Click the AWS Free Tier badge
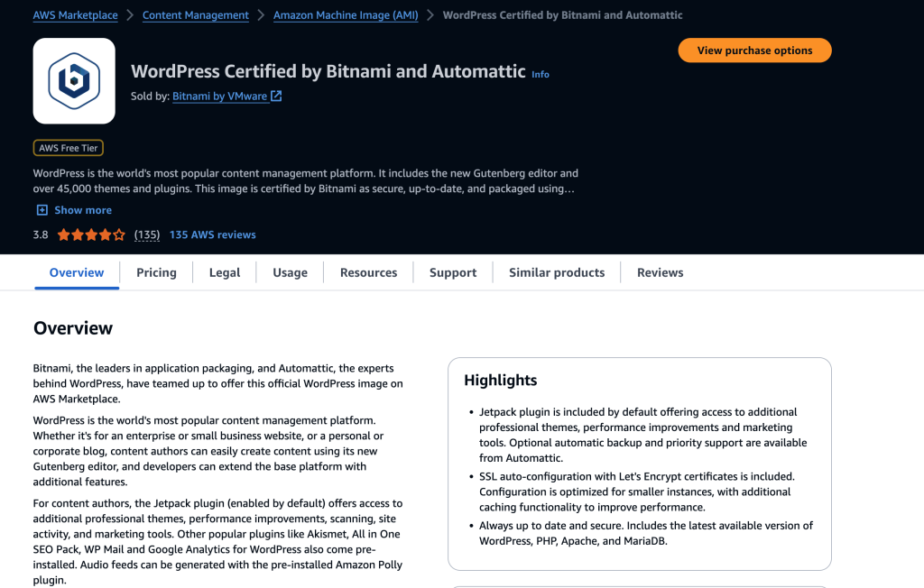 [x=68, y=146]
